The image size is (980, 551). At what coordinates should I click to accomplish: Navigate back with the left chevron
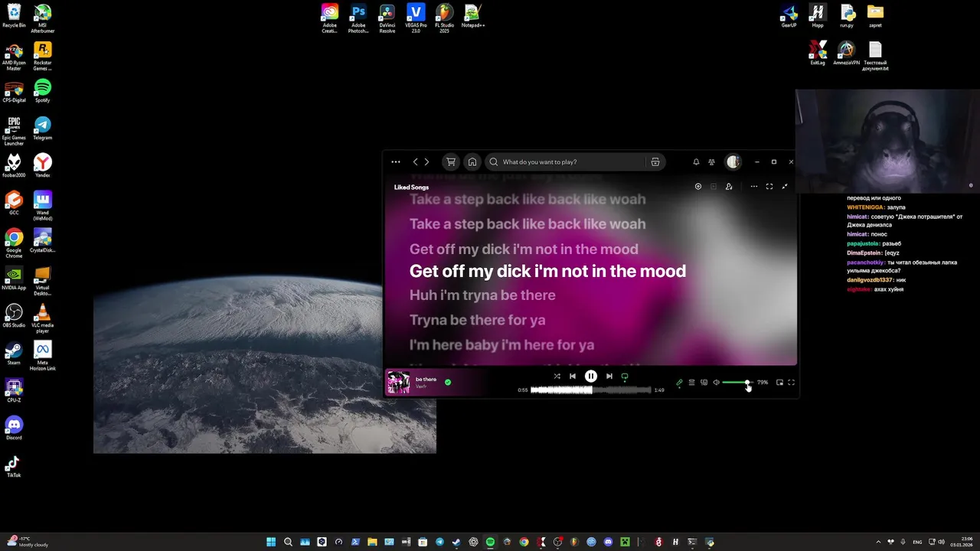click(416, 161)
